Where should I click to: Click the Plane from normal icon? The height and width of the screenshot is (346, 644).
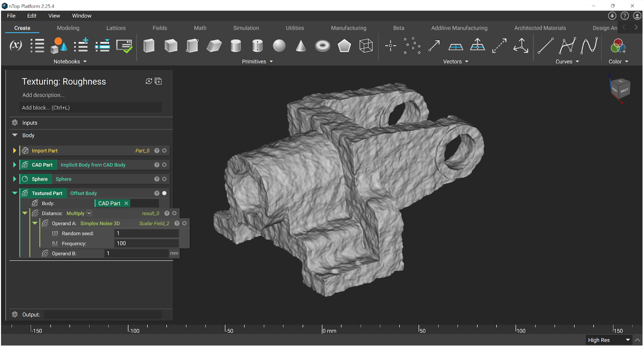477,45
